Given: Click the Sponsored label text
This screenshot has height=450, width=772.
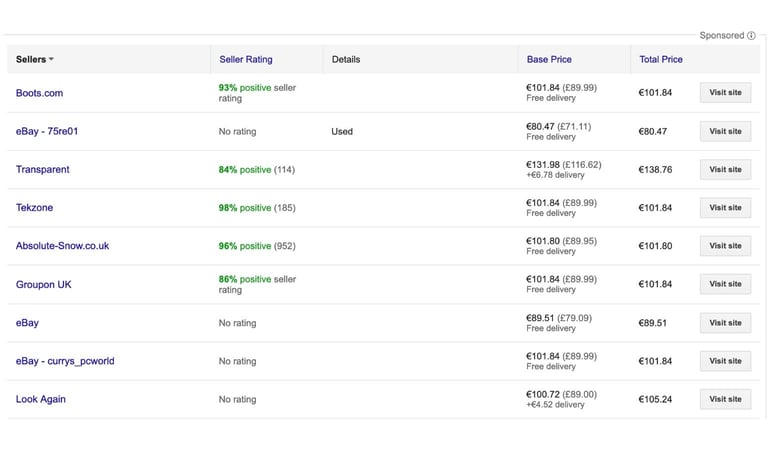Looking at the screenshot, I should (722, 35).
